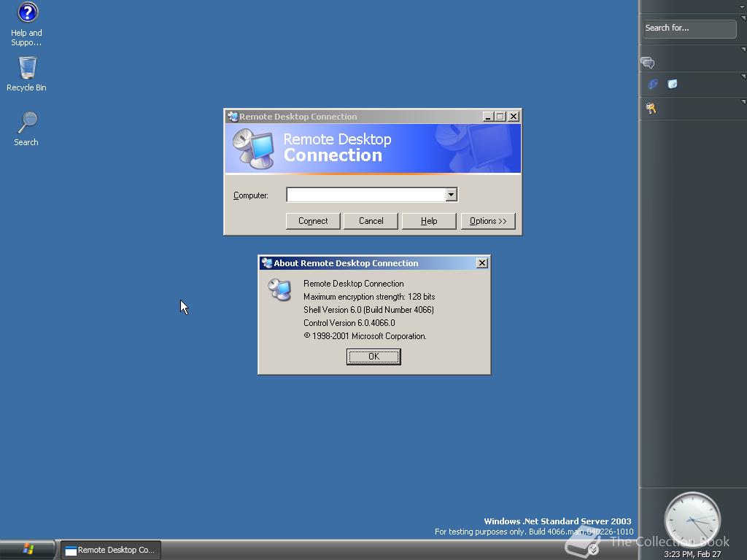Focus the Computer name input field
The width and height of the screenshot is (747, 560).
(x=366, y=194)
